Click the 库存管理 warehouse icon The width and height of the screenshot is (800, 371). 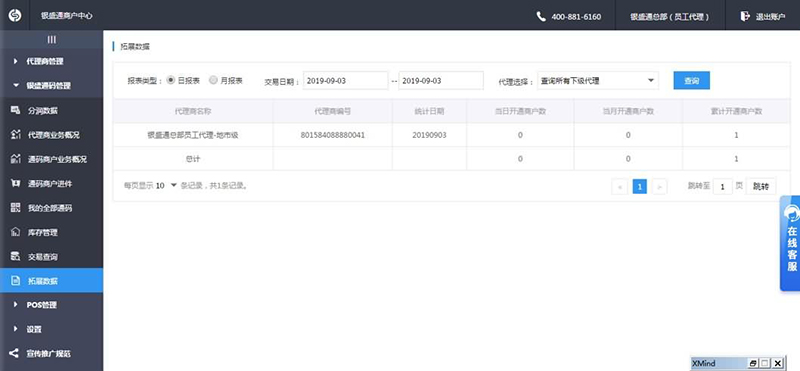tap(15, 232)
